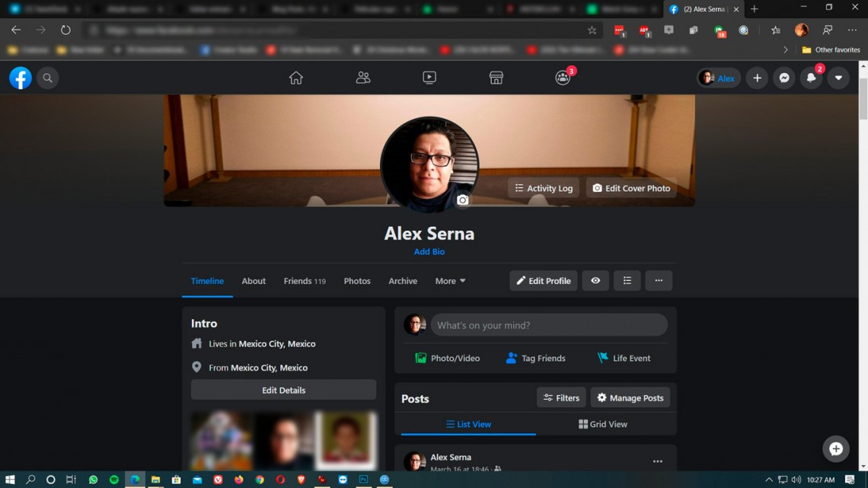Click the What's on your mind field
This screenshot has width=868, height=488.
click(548, 324)
